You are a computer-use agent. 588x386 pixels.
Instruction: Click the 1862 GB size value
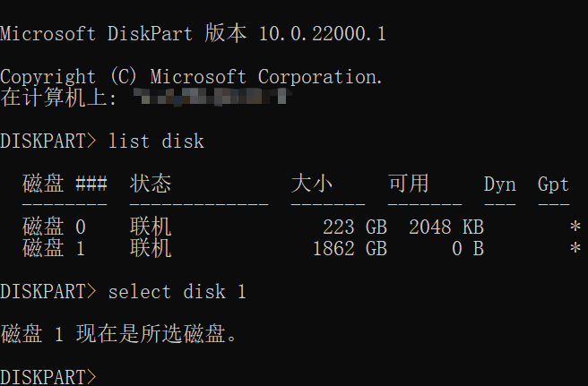click(x=350, y=248)
